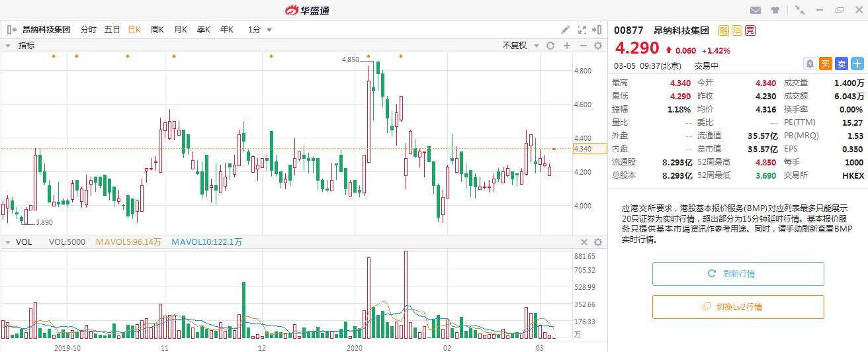The image size is (868, 352).
Task: Click the 总市值 value 35.57亿
Action: point(761,149)
